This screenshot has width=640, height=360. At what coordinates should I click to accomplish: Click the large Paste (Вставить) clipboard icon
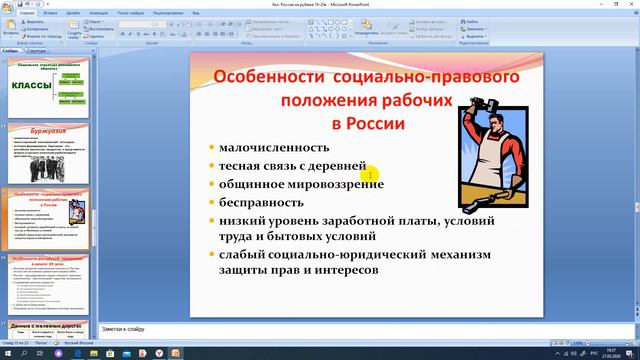pyautogui.click(x=11, y=24)
